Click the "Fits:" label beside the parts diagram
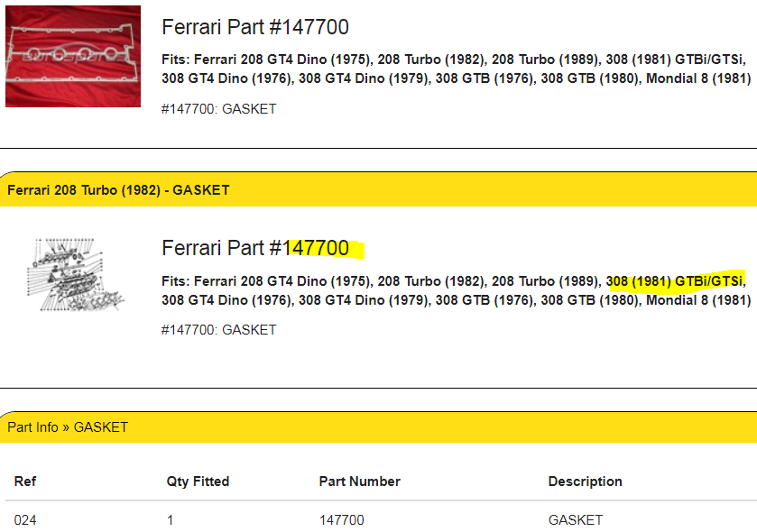757x532 pixels. [x=176, y=280]
